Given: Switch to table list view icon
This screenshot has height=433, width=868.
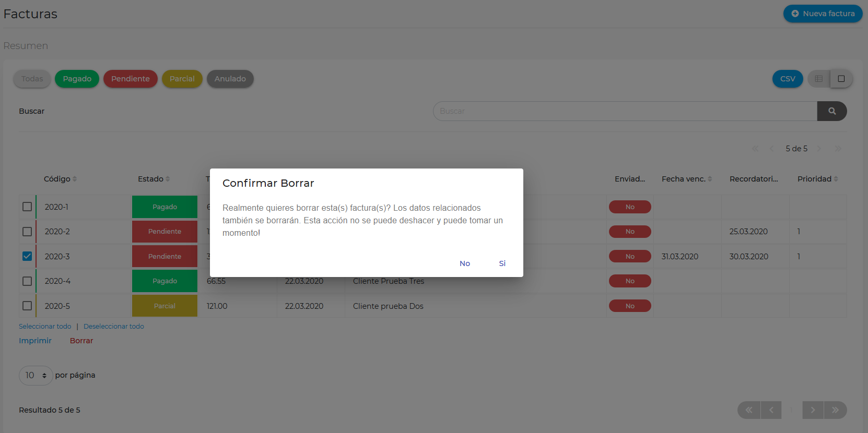Looking at the screenshot, I should (818, 79).
